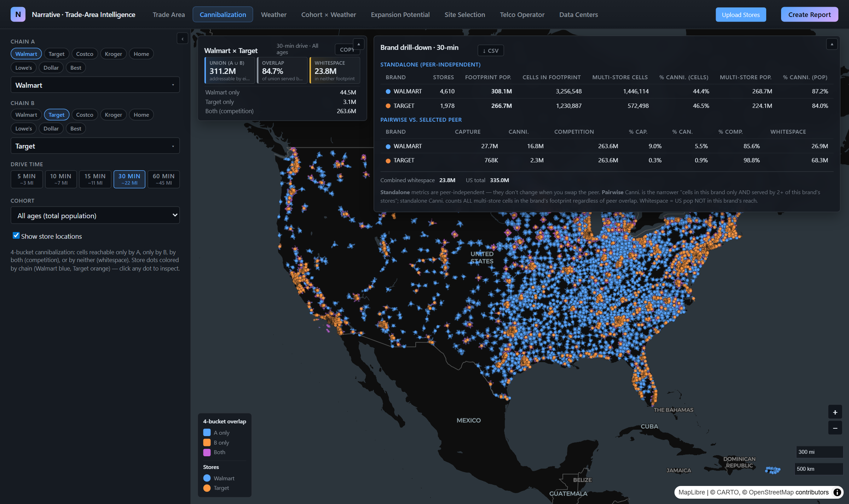
Task: Click the A only legend swatch
Action: coord(207,433)
